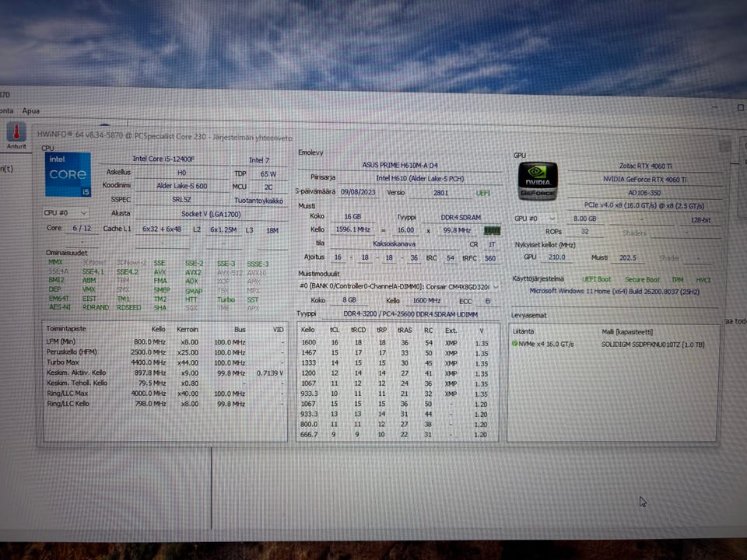Click the AD106-350 GPU codename field
Screen dimensions: 747x560
(x=644, y=193)
